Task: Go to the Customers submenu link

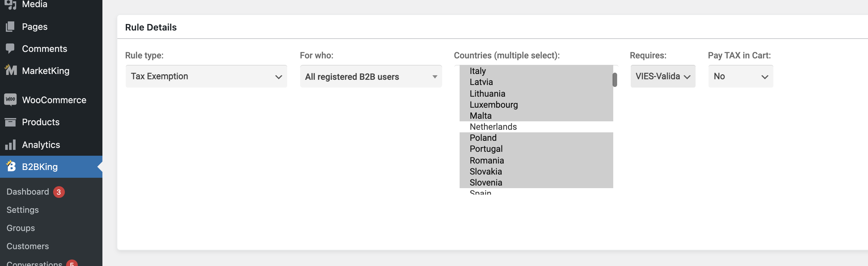Action: click(x=28, y=246)
